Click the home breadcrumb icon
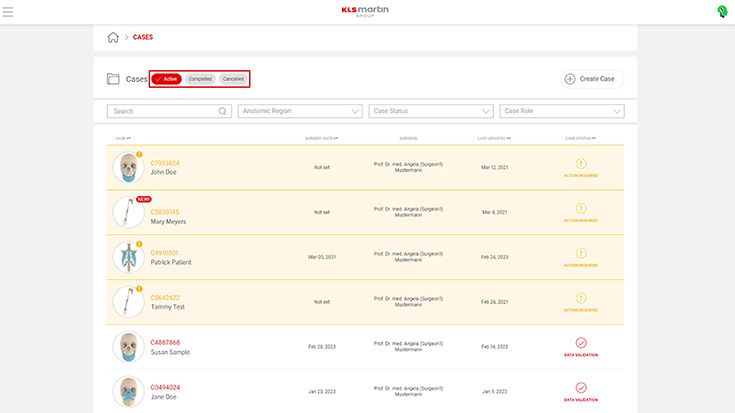This screenshot has height=413, width=735. 113,37
